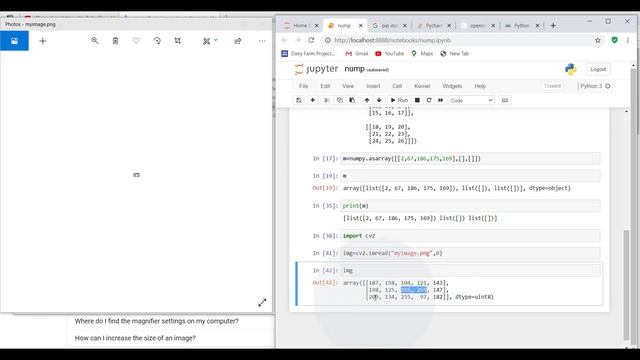Click the Jupyter page vertical scrollbar

[x=627, y=284]
